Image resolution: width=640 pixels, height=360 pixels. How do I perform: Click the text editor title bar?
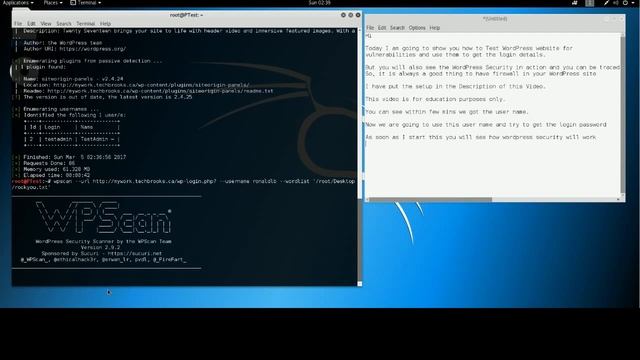point(495,19)
